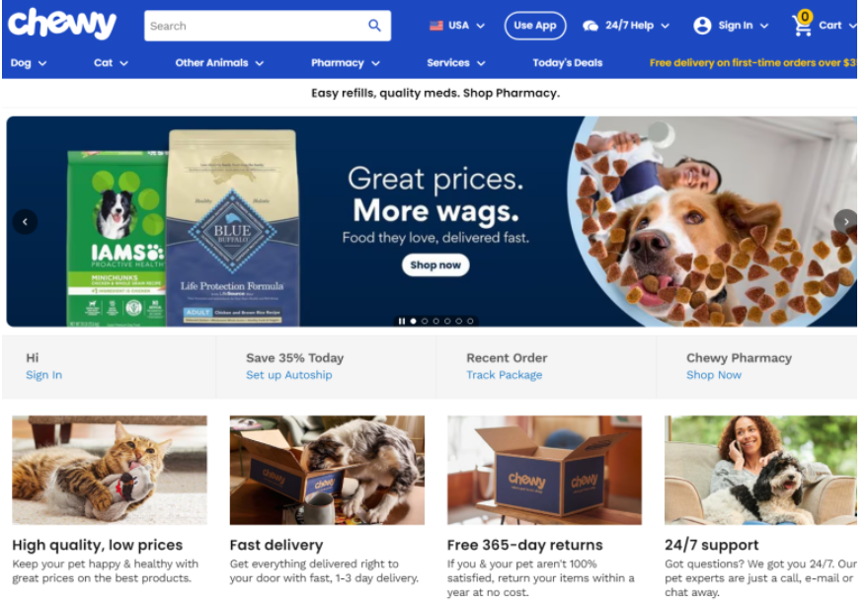Screen dimensions: 868x603
Task: Select the second carousel dot
Action: coord(425,321)
